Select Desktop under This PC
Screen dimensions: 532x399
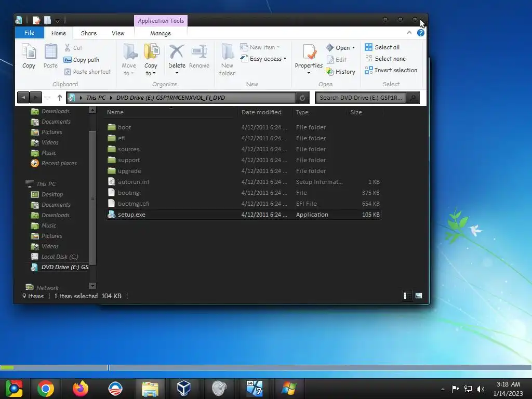pos(47,194)
